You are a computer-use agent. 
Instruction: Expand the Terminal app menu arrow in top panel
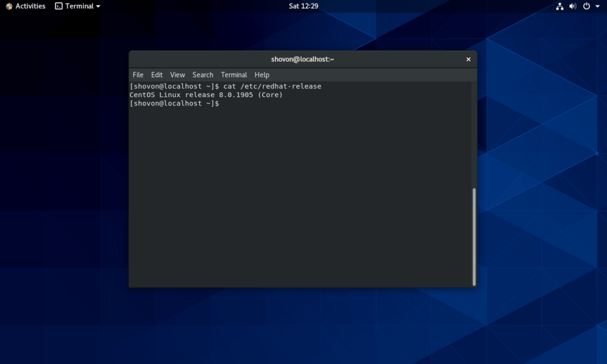[98, 6]
